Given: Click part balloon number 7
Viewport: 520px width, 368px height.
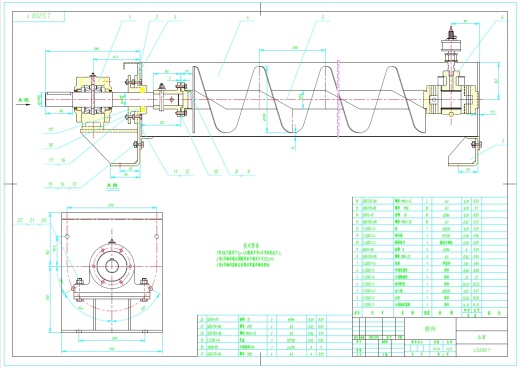Looking at the screenshot, I should [503, 142].
